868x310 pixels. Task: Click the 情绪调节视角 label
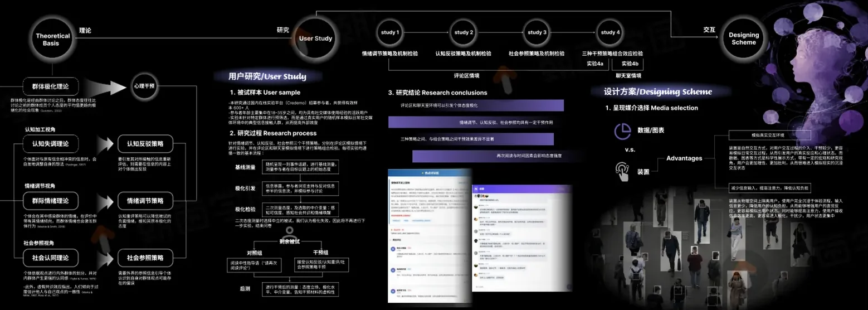[x=40, y=186]
